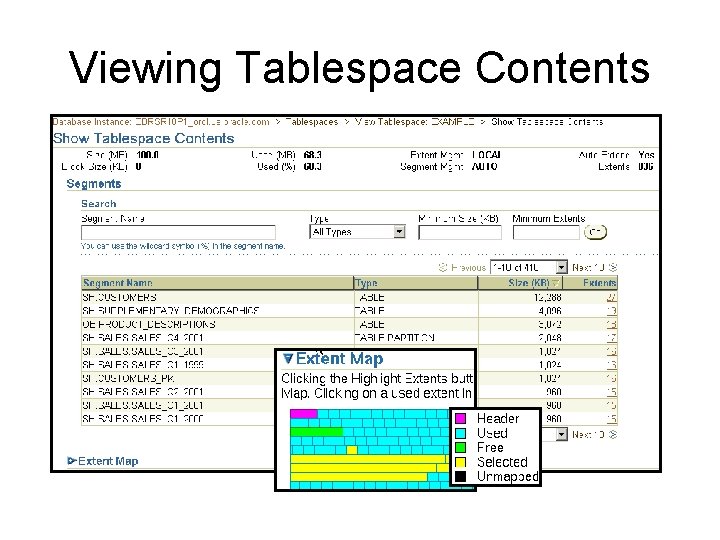Click the sort arrow icon in Size column
This screenshot has width=720, height=540.
pos(556,283)
